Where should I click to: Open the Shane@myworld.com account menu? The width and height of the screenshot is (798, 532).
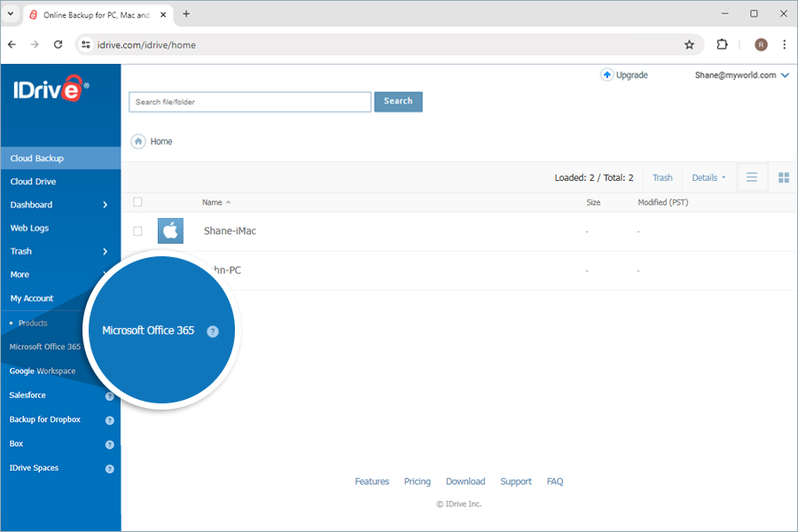[x=741, y=75]
